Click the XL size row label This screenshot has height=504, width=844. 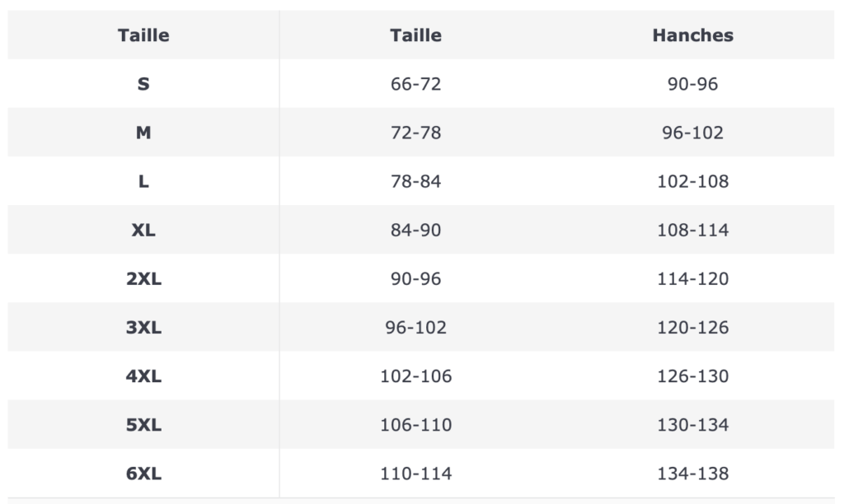143,230
